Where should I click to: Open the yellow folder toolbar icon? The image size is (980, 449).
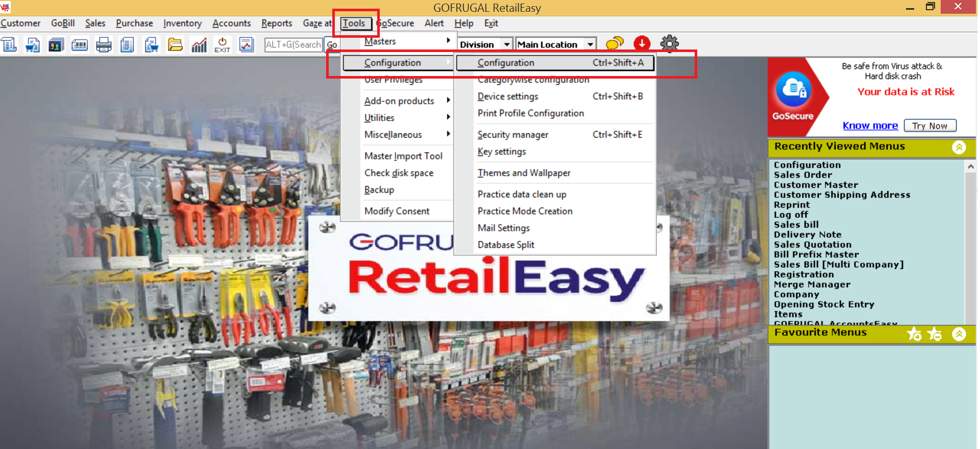point(175,44)
